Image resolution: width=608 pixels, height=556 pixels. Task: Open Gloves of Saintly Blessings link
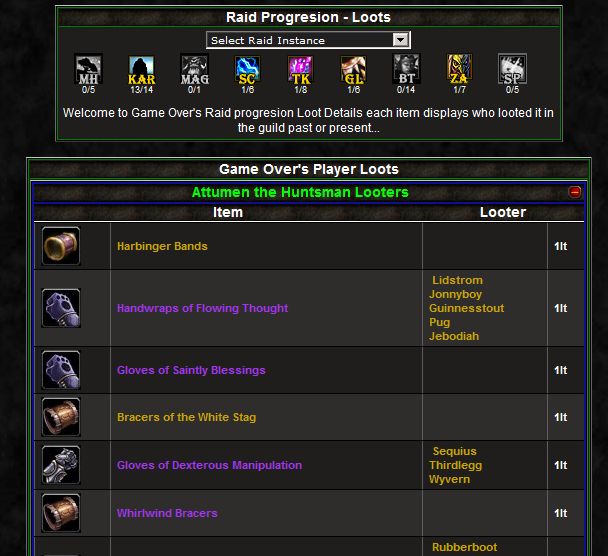coord(191,370)
